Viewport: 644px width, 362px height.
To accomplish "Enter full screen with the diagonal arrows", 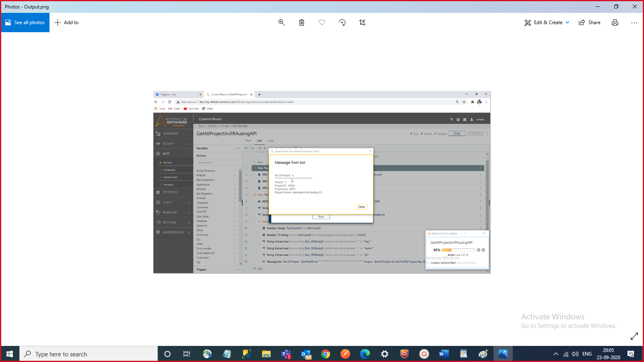I will [x=634, y=336].
